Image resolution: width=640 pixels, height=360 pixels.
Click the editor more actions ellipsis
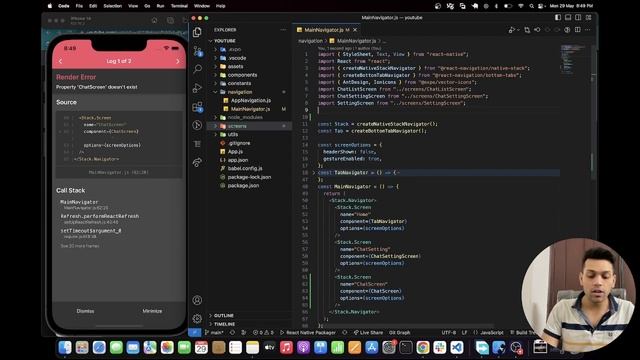tap(588, 30)
